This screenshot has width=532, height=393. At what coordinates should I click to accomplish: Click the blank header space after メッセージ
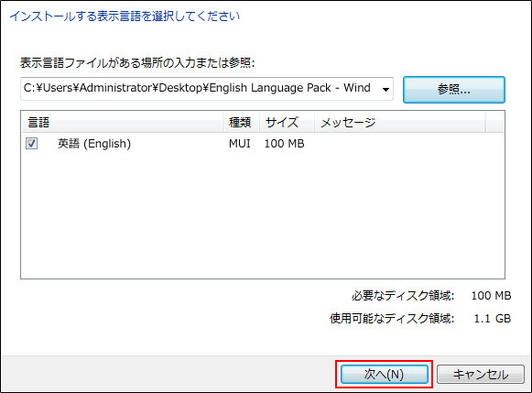494,122
